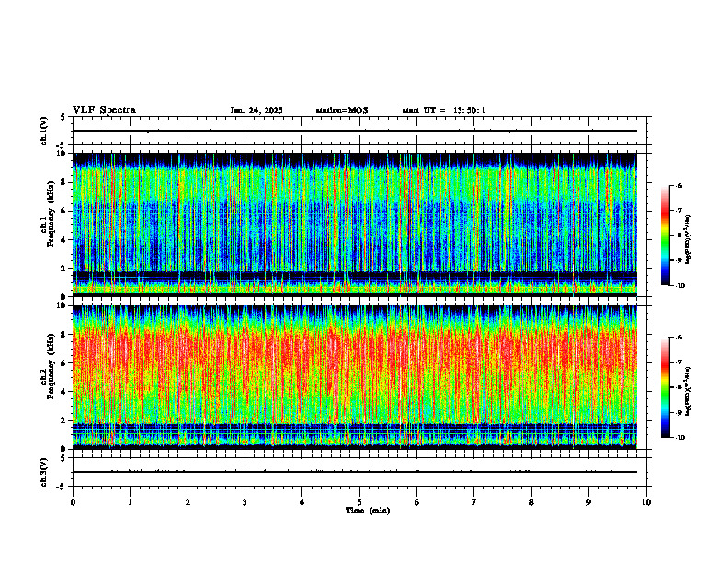Click the log(PSD) units label beside ch.2 colorbar
Image resolution: width=728 pixels, height=563 pixels.
(x=688, y=391)
